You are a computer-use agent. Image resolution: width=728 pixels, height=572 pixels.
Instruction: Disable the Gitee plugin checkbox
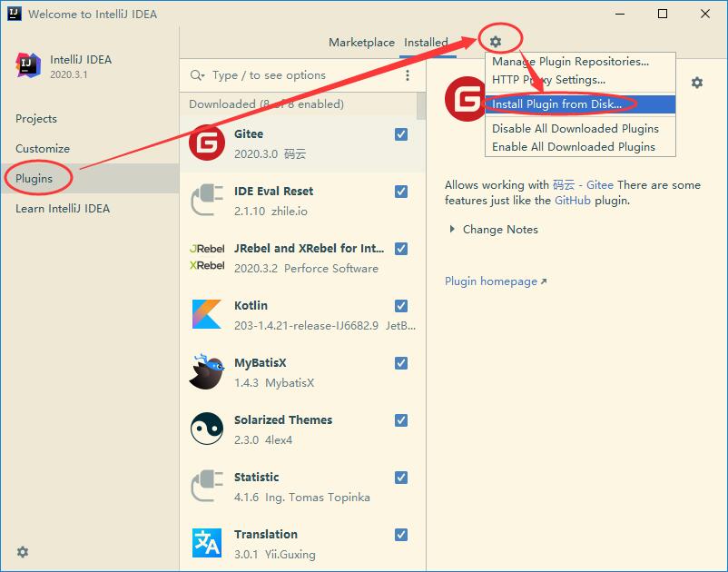[401, 134]
